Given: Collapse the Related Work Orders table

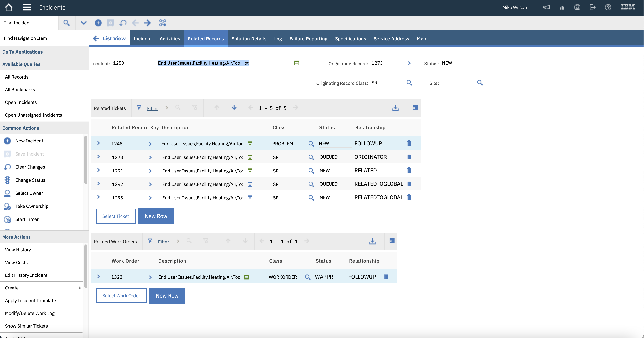Looking at the screenshot, I should (x=392, y=241).
